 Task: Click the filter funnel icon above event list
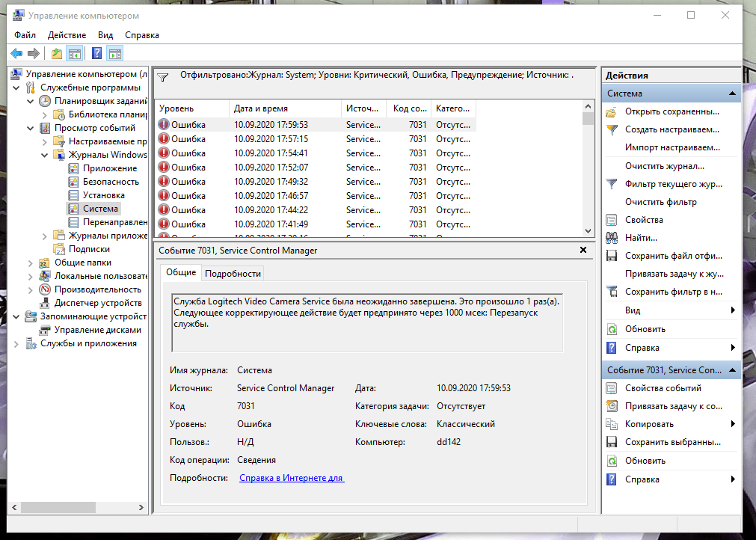pos(164,76)
